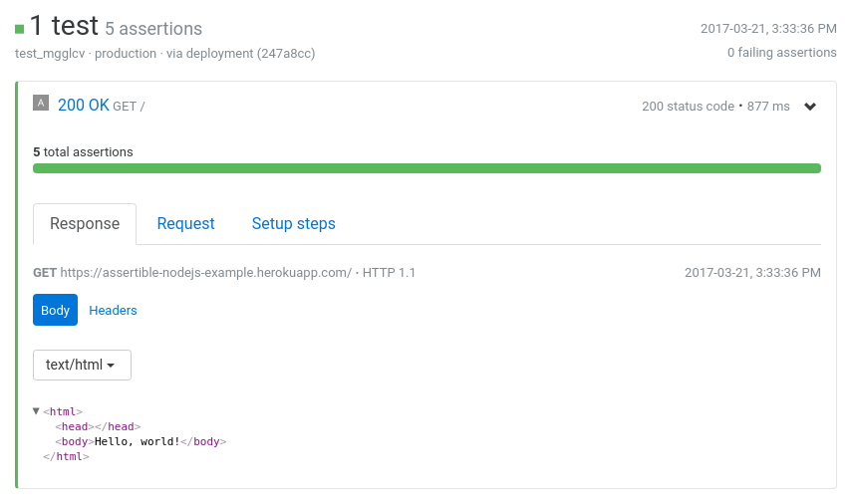Select the Response tab

point(85,224)
